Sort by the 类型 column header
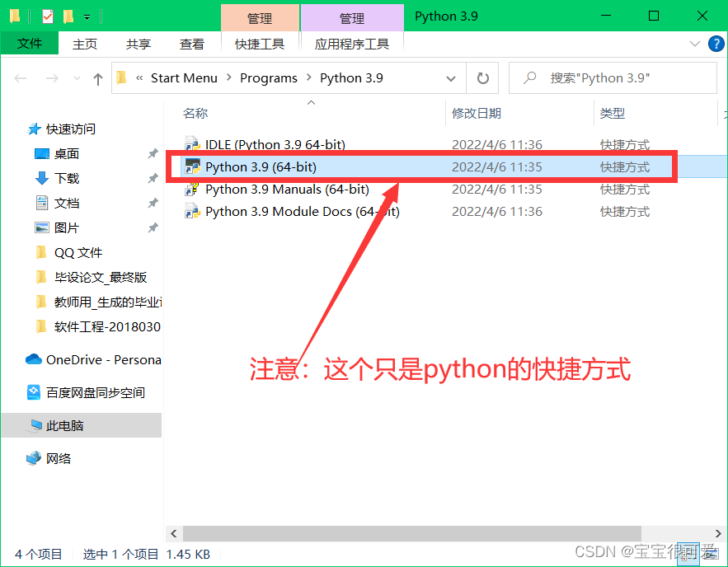 click(612, 113)
